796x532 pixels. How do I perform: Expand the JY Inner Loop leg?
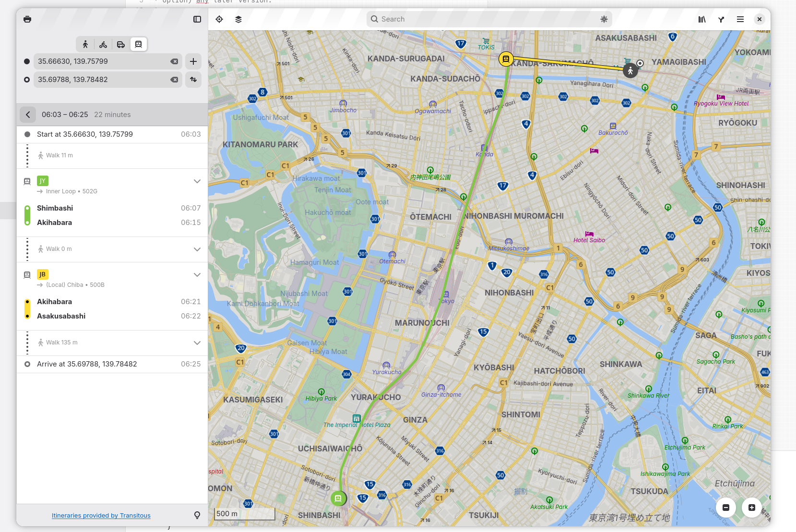tap(197, 181)
